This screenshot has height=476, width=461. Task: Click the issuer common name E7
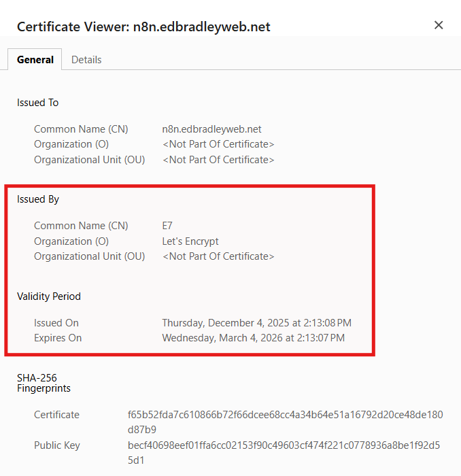tap(167, 226)
